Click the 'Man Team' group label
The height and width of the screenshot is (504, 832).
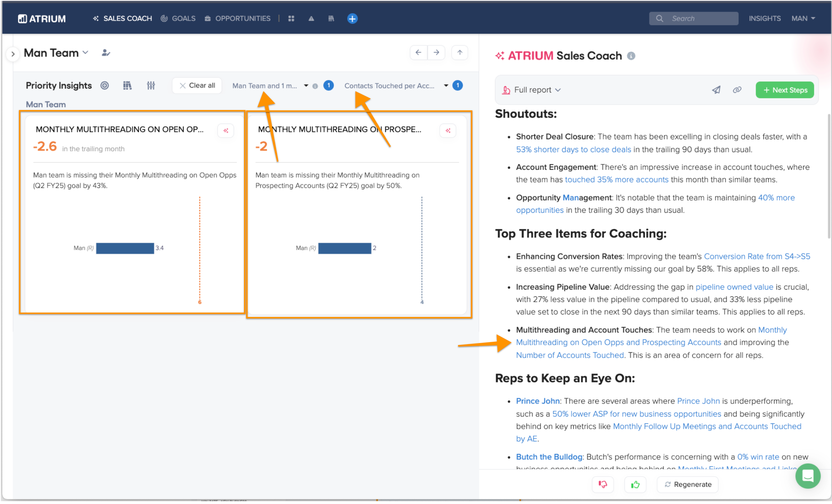point(46,104)
